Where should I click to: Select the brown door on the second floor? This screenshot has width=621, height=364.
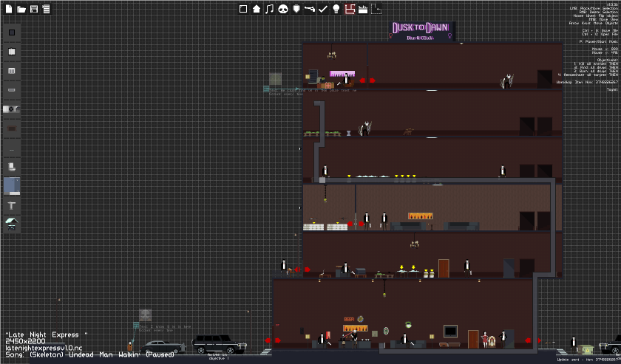(444, 268)
